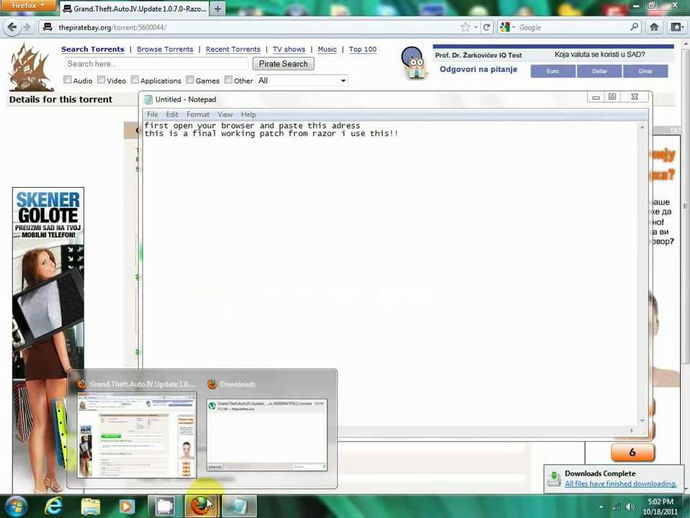The width and height of the screenshot is (690, 518).
Task: Click the Dinar answer button in ad
Action: coord(645,71)
